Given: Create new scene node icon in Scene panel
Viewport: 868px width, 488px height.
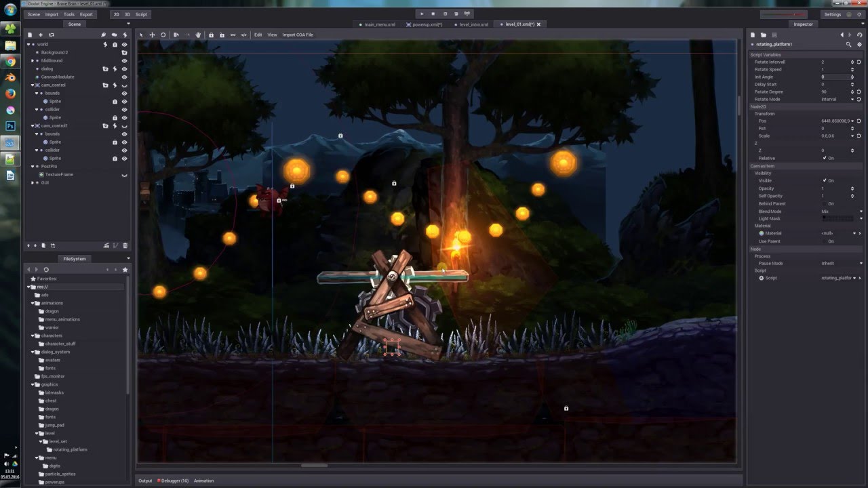Looking at the screenshot, I should 30,35.
